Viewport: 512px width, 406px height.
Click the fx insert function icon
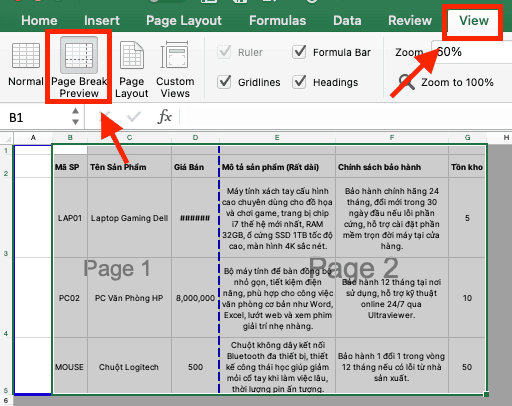[x=165, y=117]
